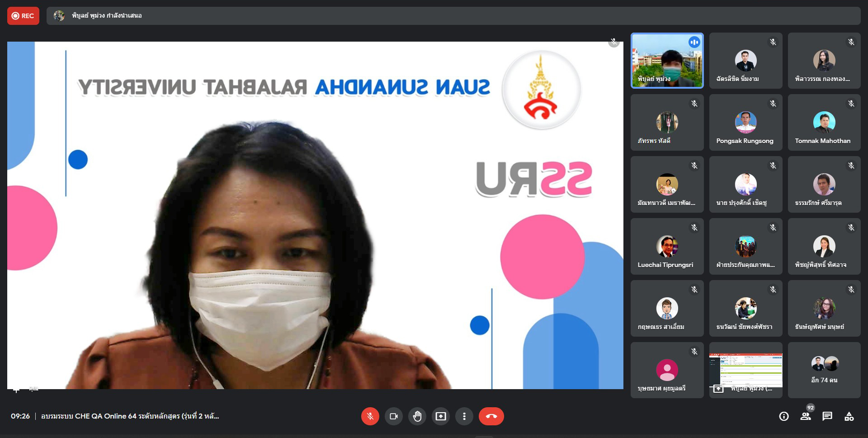868x438 pixels.
Task: Raise your hand in the meeting
Action: (x=417, y=416)
